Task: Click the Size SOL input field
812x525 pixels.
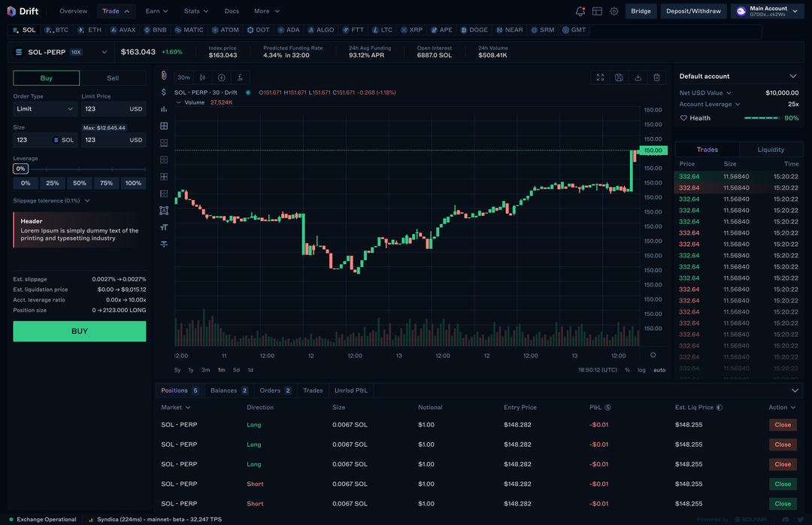Action: [45, 140]
